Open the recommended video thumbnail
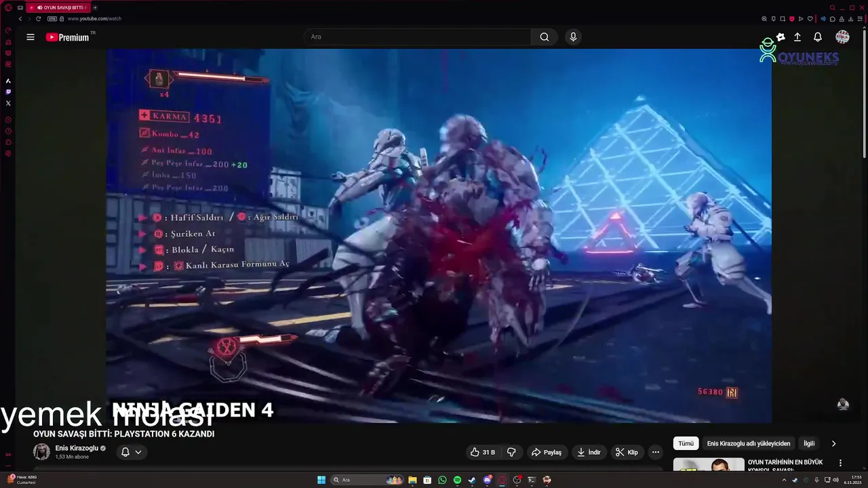The image size is (868, 488). coord(709,465)
